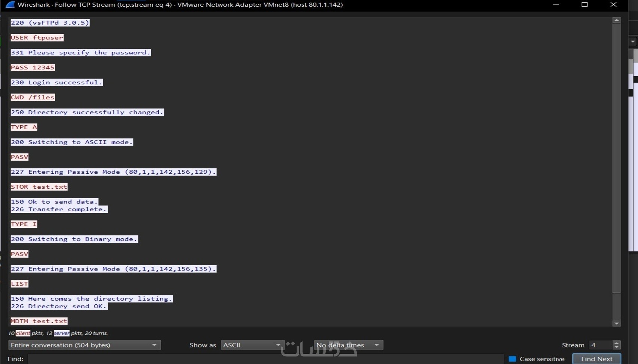638x364 pixels.
Task: Click the PASV line above 'STOR test.txt'
Action: click(x=20, y=157)
